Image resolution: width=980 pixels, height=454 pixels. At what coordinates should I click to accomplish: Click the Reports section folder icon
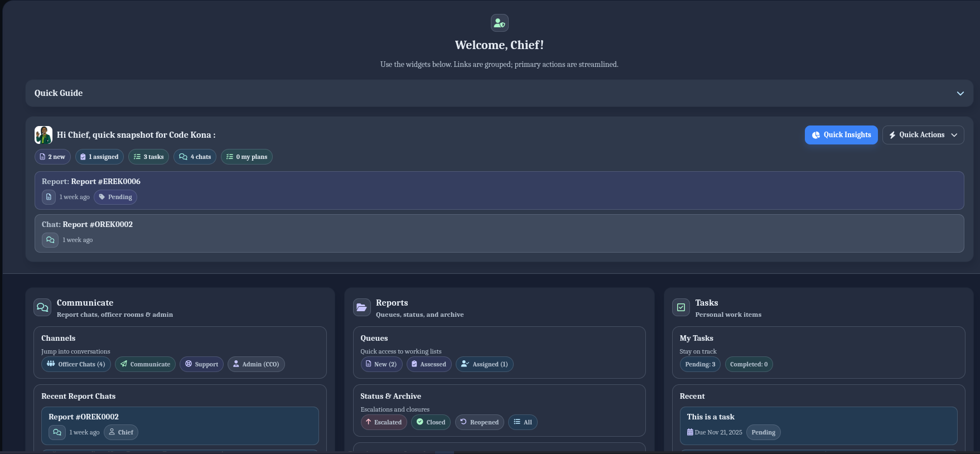click(361, 307)
